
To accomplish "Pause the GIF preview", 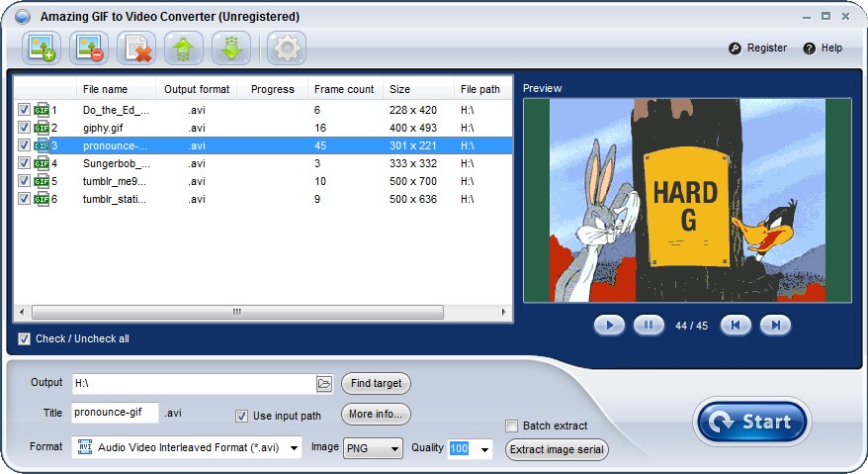I will (649, 326).
